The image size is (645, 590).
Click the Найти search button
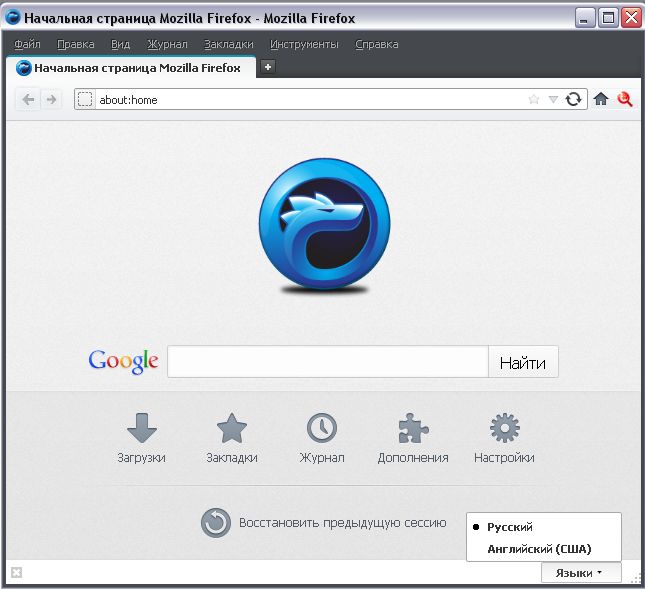[523, 362]
